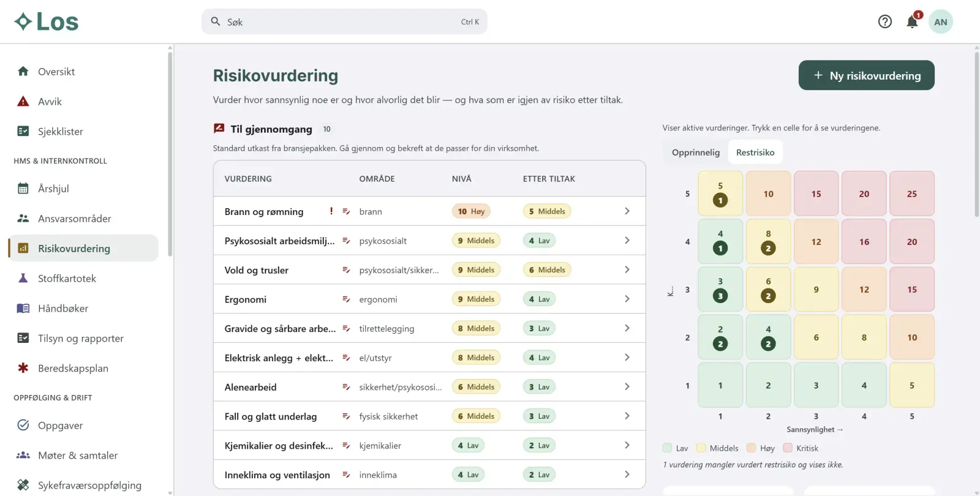The width and height of the screenshot is (980, 496).
Task: Click the 6 Middels badge for Vold og trusler
Action: [546, 270]
